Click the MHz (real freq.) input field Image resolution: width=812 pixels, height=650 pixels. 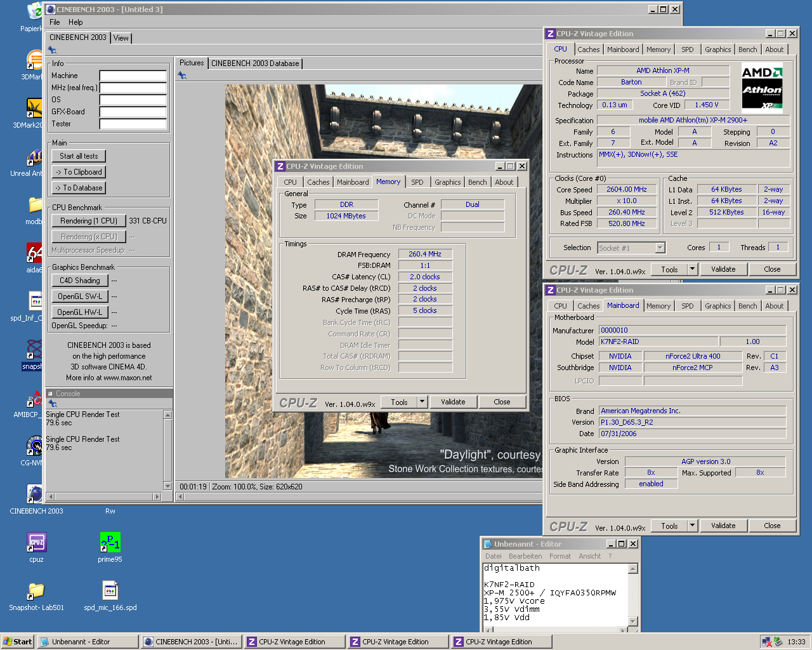tap(133, 88)
